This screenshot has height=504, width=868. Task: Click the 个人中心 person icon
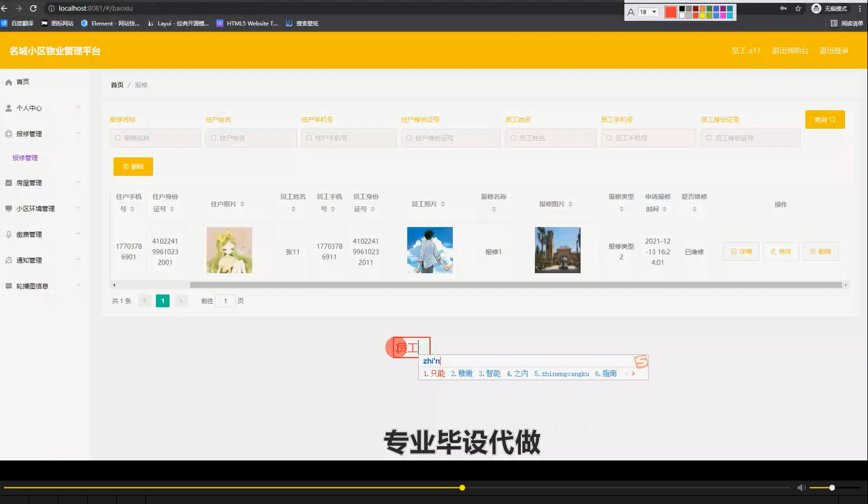click(8, 108)
